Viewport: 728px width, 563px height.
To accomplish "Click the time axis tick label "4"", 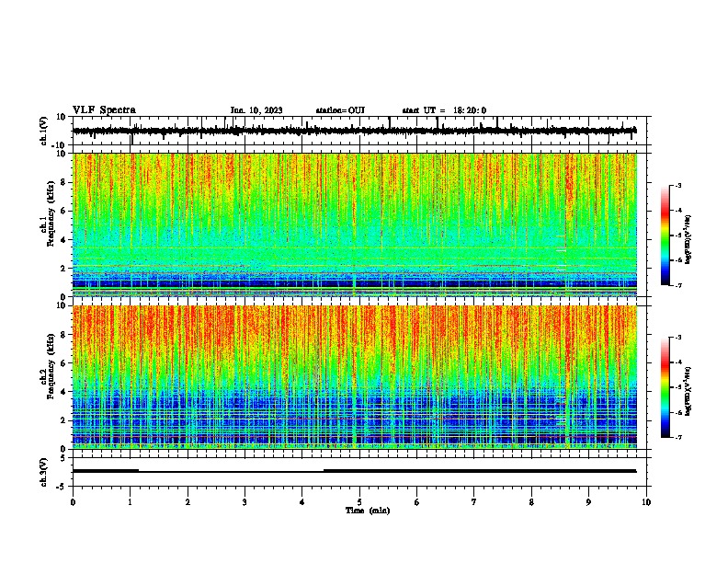I will (302, 502).
